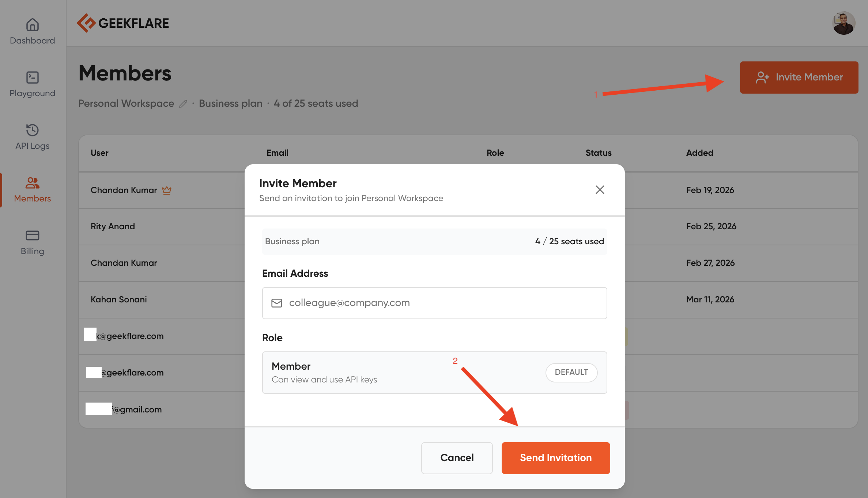Select Members in the sidebar
This screenshot has width=868, height=498.
[x=32, y=189]
